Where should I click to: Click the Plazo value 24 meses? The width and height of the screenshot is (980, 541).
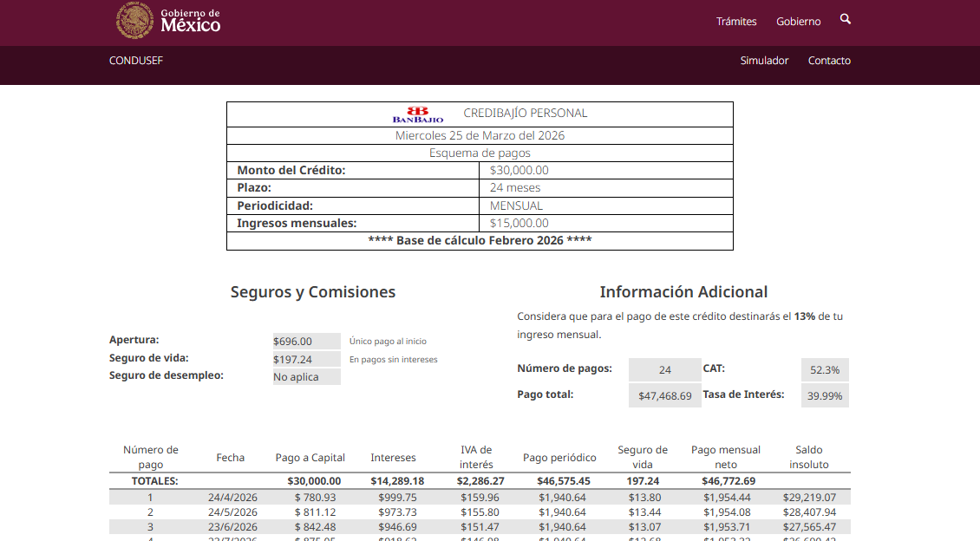(515, 187)
